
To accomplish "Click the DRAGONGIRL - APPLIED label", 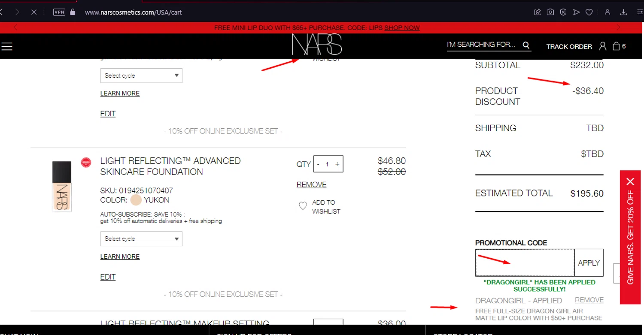I will (519, 301).
